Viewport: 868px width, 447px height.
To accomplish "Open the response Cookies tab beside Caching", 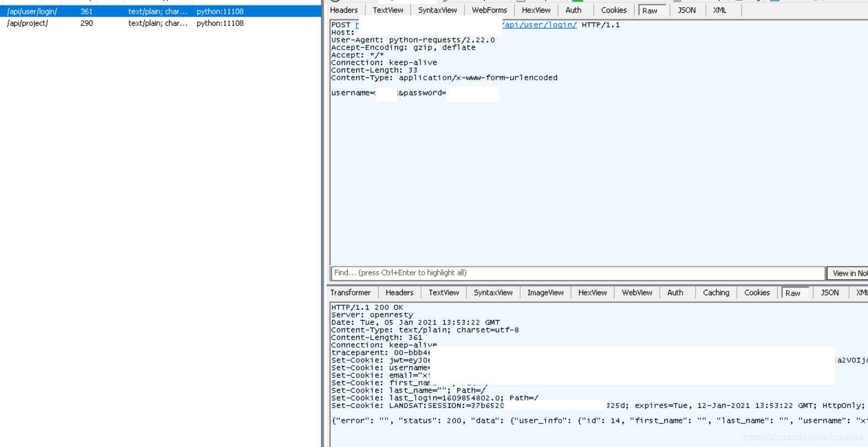I will tap(757, 293).
